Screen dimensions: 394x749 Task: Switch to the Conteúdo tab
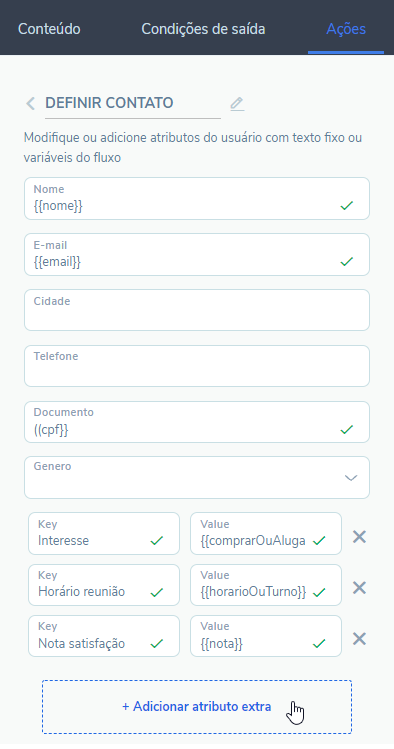coord(49,29)
